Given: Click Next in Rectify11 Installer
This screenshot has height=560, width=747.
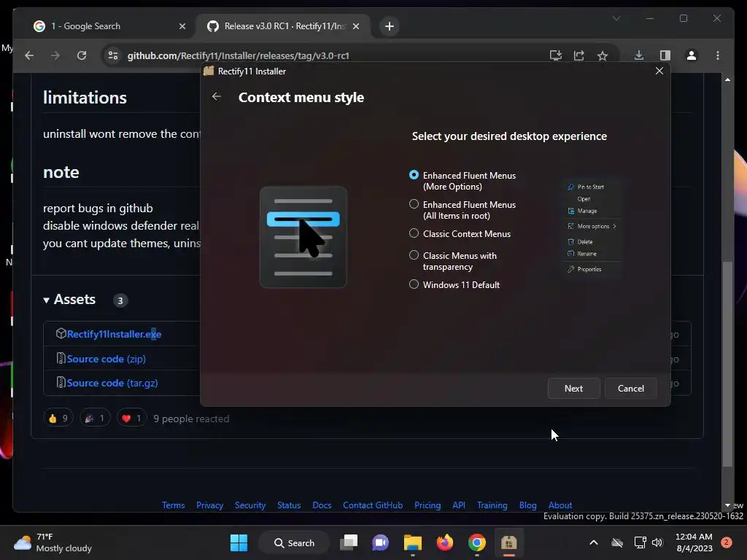Looking at the screenshot, I should pos(573,388).
